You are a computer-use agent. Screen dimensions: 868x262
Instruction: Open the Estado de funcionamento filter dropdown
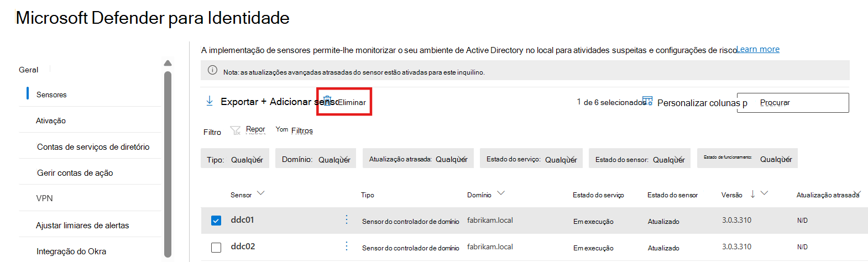pos(747,159)
